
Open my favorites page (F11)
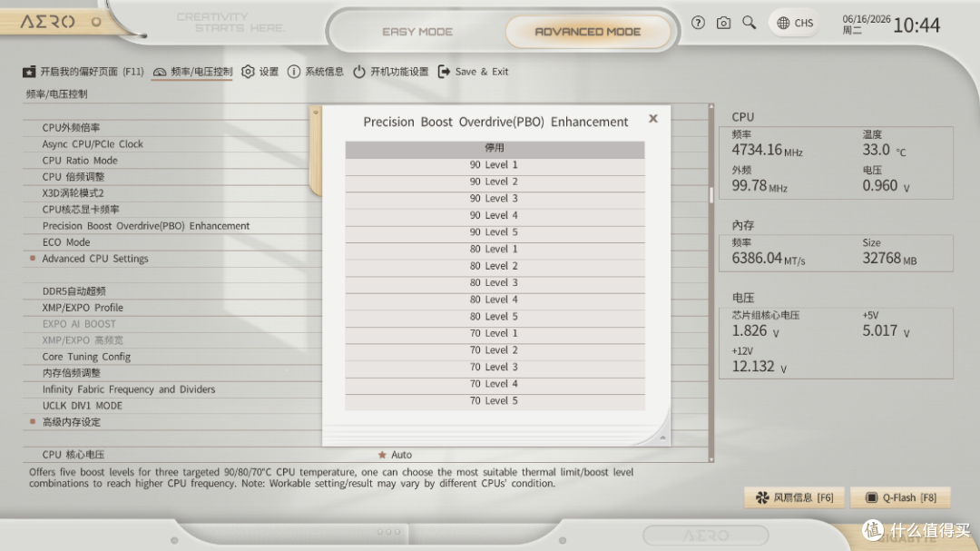coord(83,72)
